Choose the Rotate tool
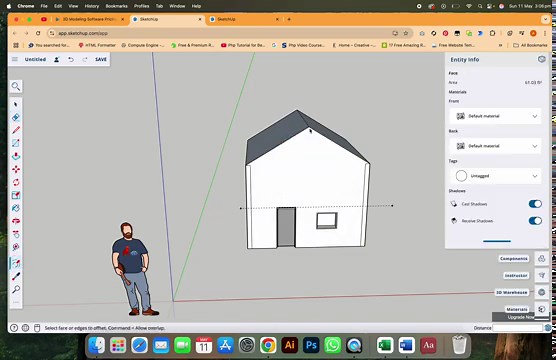556x360 pixels. (16, 182)
